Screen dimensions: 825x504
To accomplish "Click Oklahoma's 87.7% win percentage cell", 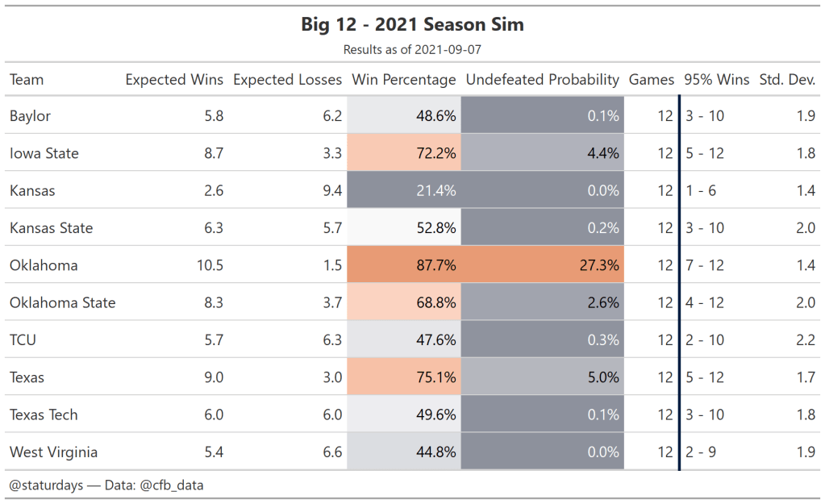I will point(404,265).
